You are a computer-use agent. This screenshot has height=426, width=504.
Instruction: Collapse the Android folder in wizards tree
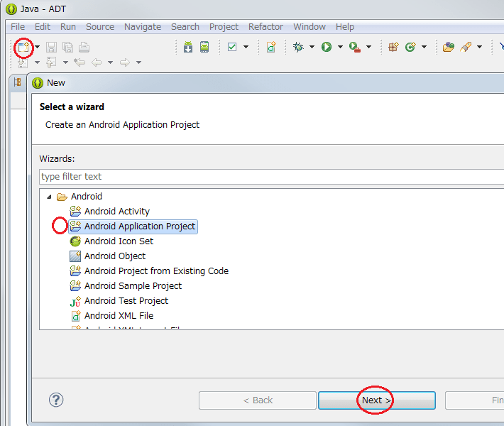point(49,197)
